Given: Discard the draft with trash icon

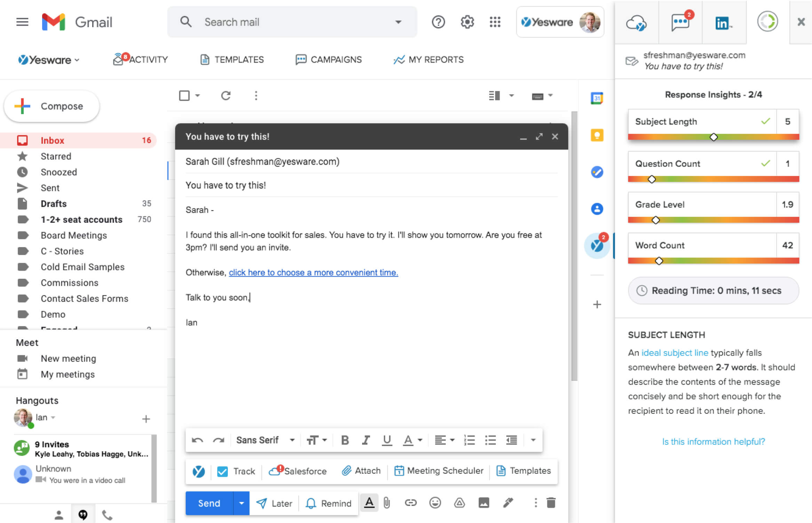Looking at the screenshot, I should pos(551,503).
